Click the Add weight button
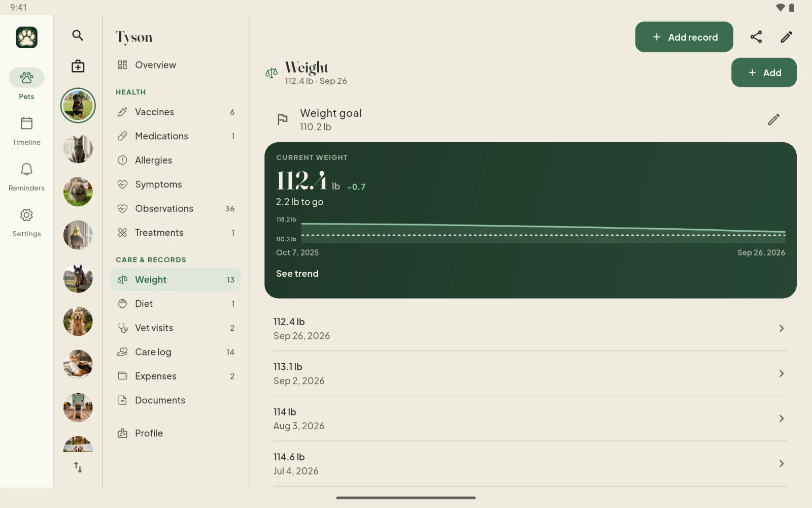This screenshot has width=812, height=508. click(764, 73)
